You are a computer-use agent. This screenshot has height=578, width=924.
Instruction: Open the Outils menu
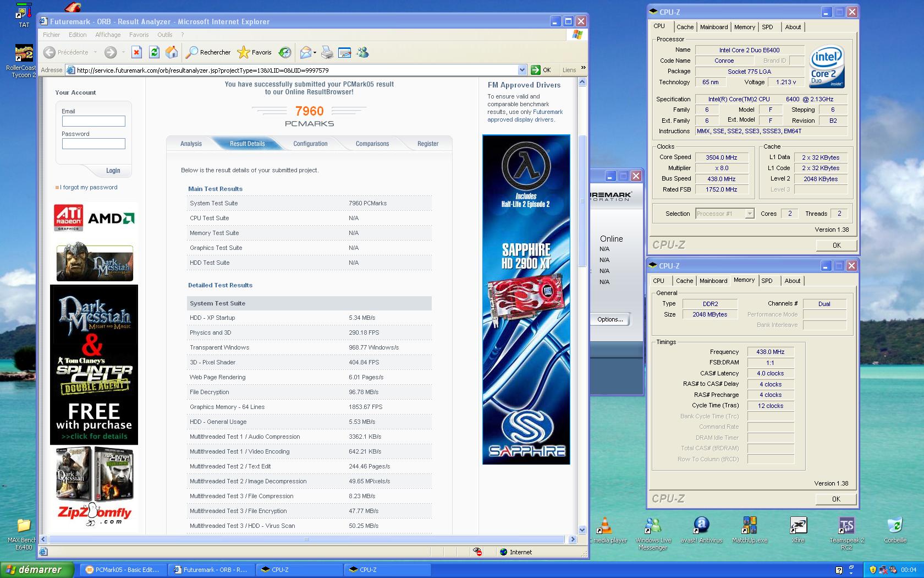tap(164, 35)
